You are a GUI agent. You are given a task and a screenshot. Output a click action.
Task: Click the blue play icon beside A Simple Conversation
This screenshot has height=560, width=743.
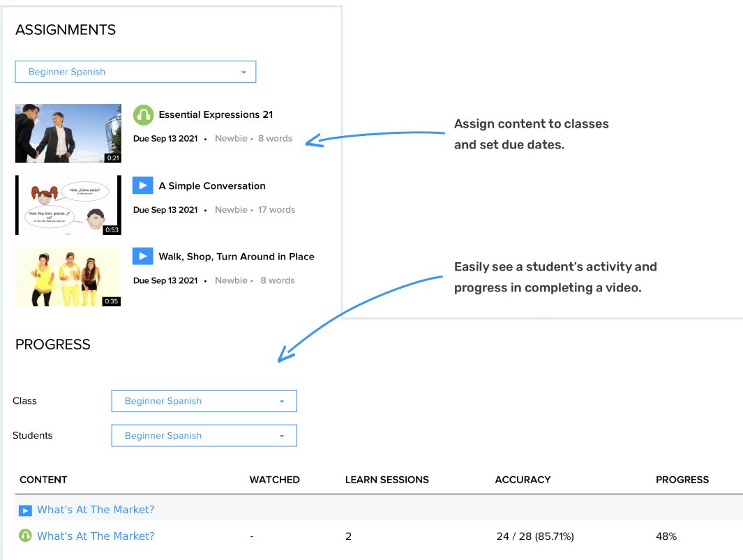[142, 186]
